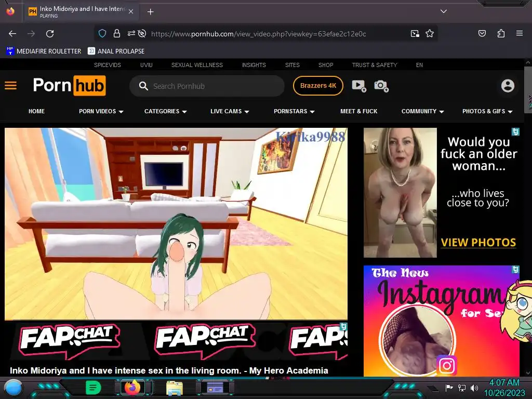532x399 pixels.
Task: Open the green notes app on taskbar
Action: click(x=93, y=388)
